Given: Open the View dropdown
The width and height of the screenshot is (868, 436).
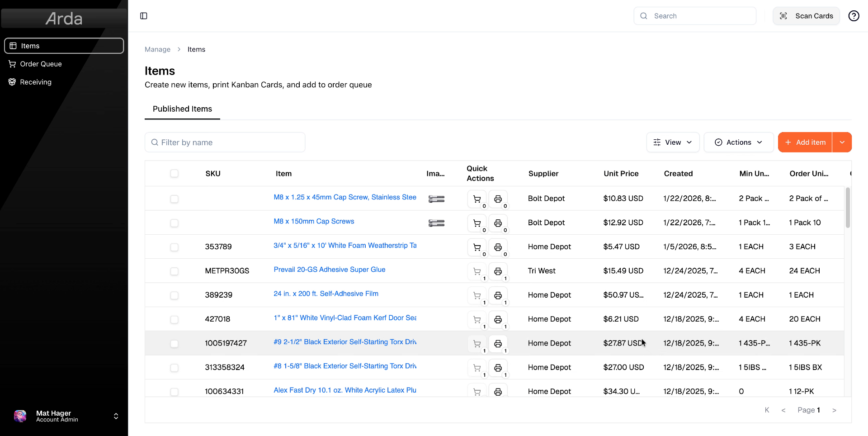Looking at the screenshot, I should click(x=673, y=142).
